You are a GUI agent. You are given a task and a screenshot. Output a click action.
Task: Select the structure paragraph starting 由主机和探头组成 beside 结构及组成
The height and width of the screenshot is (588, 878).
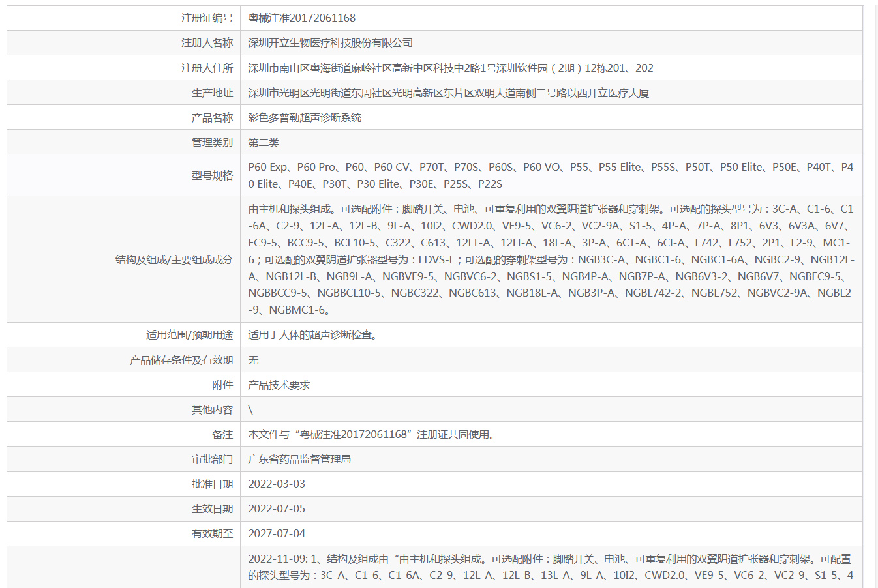click(551, 259)
